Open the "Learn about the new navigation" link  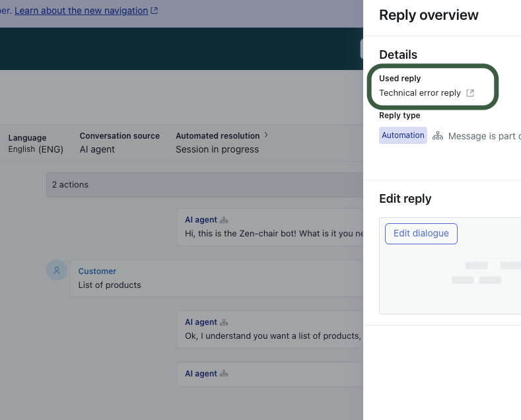pos(81,11)
